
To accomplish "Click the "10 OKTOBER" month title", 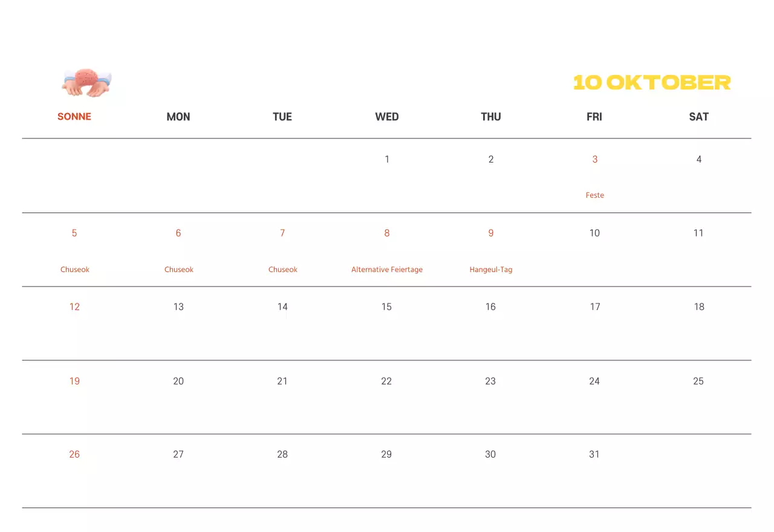I will coord(652,82).
